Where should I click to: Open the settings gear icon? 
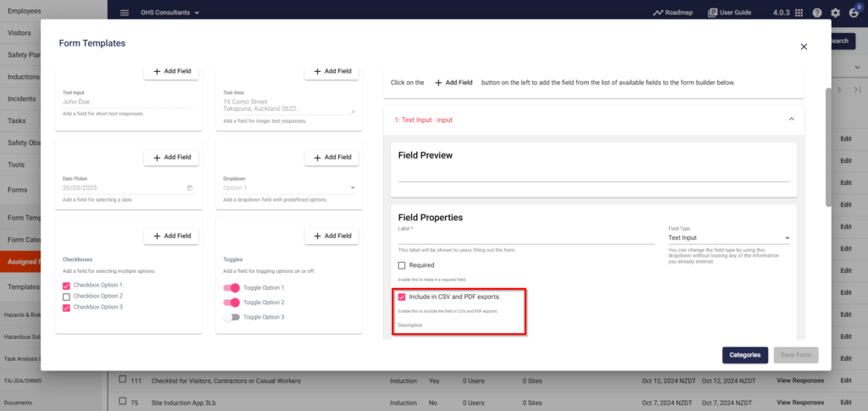835,13
